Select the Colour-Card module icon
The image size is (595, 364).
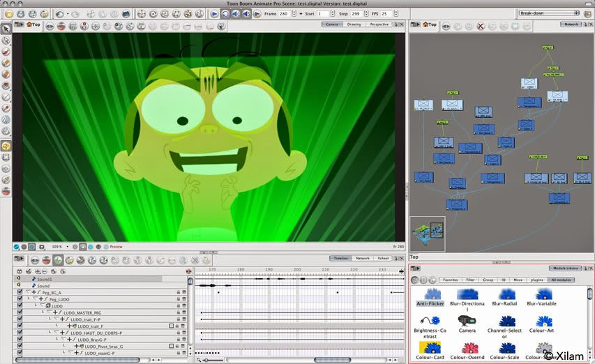click(430, 348)
